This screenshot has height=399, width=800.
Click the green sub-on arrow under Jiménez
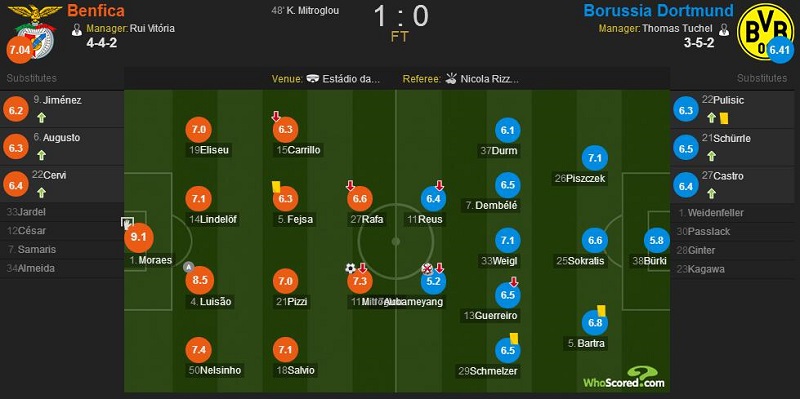[x=41, y=118]
